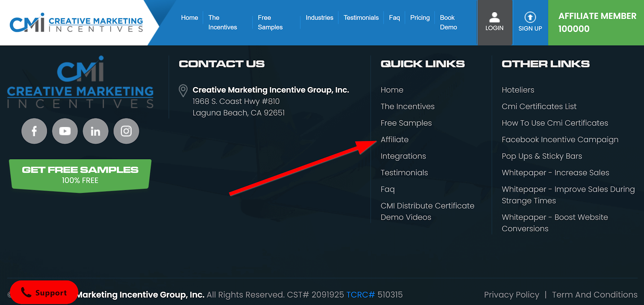Click Get Free Samples green button
The width and height of the screenshot is (644, 305).
pyautogui.click(x=80, y=175)
